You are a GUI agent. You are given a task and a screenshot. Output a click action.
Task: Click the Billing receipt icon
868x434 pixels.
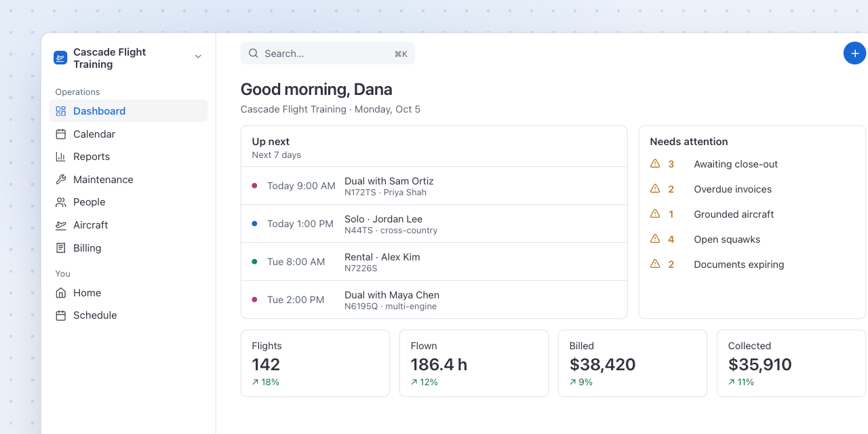coord(61,248)
